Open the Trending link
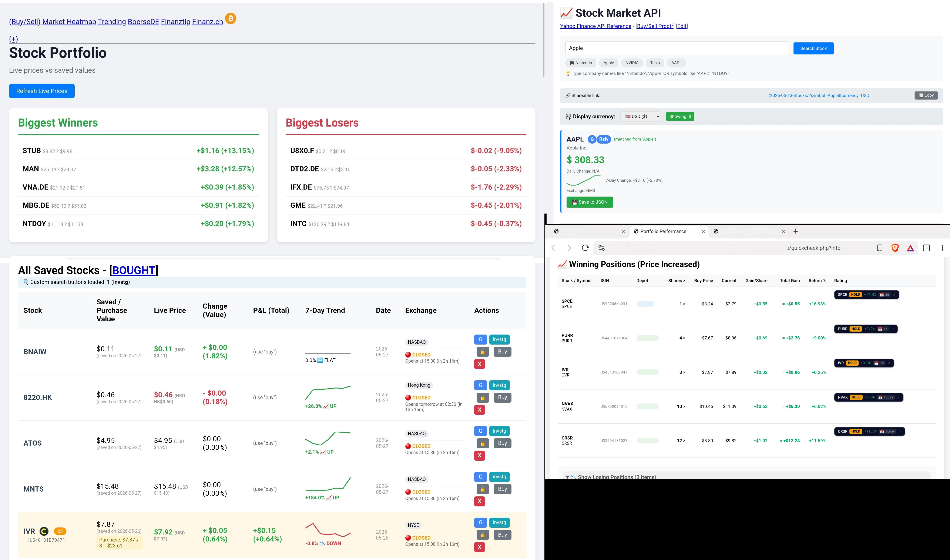Viewport: 950px width, 560px height. click(112, 21)
